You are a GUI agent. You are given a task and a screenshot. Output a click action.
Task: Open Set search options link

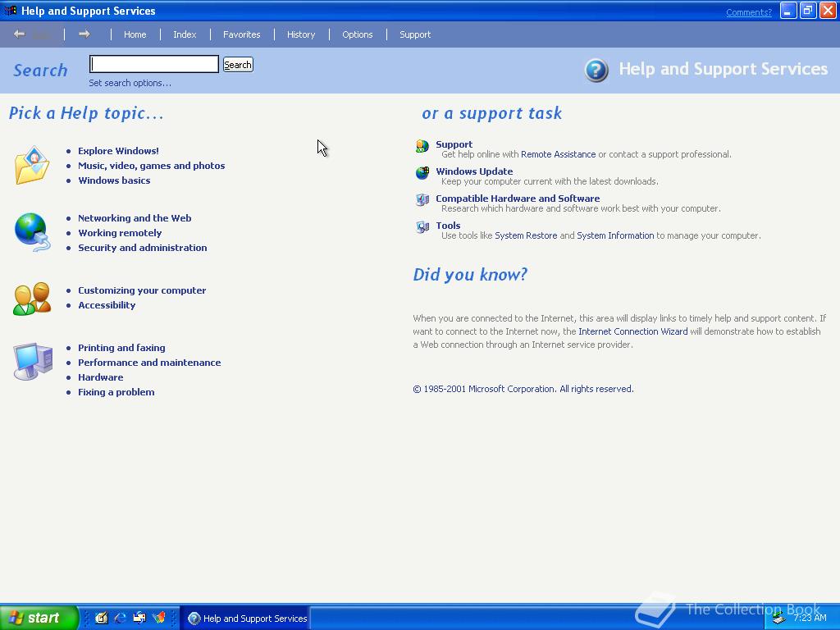(x=130, y=83)
